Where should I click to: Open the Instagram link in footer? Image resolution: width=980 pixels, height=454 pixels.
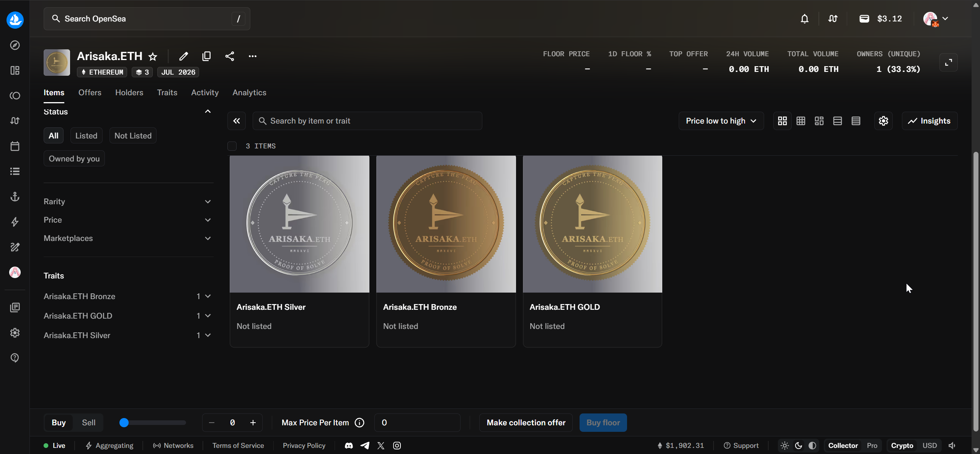[x=397, y=446]
